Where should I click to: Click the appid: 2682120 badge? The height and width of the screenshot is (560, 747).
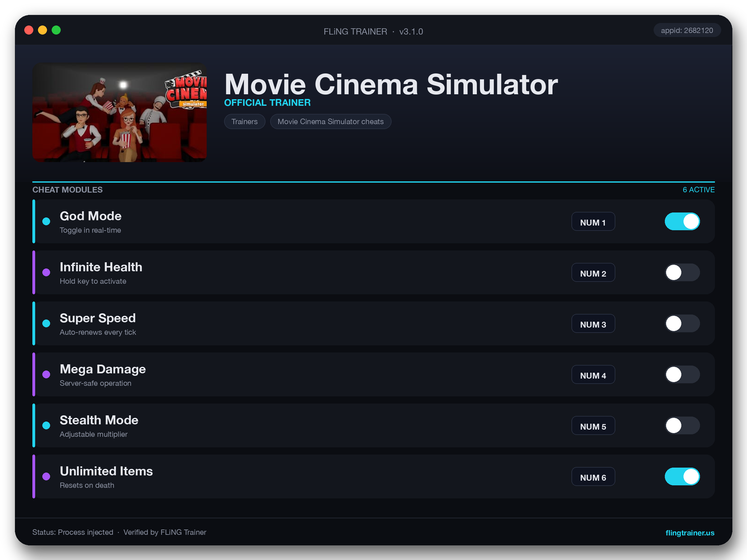(687, 30)
